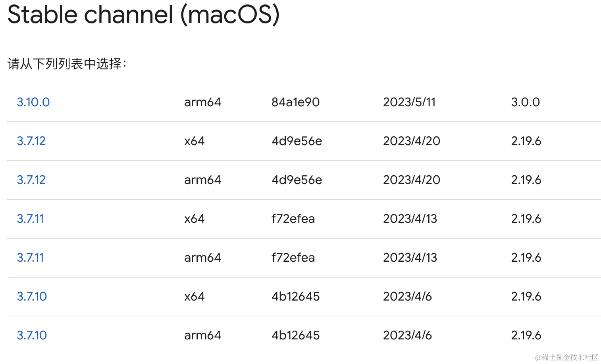Click the arm64 label in 3.10.0 row

tap(202, 102)
